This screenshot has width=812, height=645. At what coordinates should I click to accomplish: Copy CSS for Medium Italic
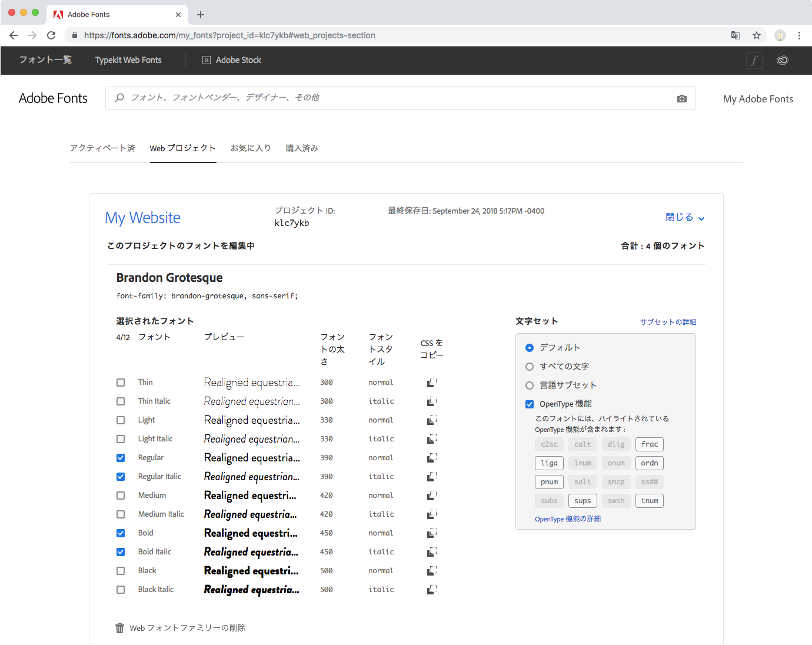(431, 514)
